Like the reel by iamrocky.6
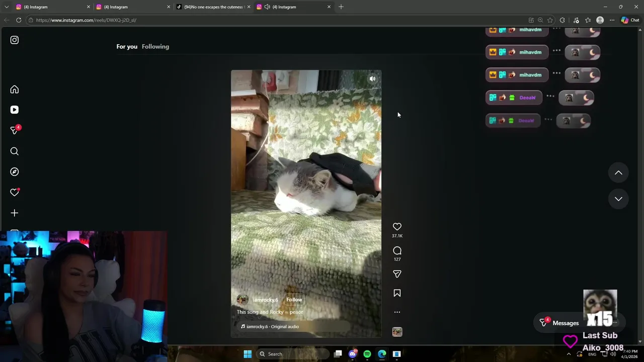The image size is (644, 362). 397,227
